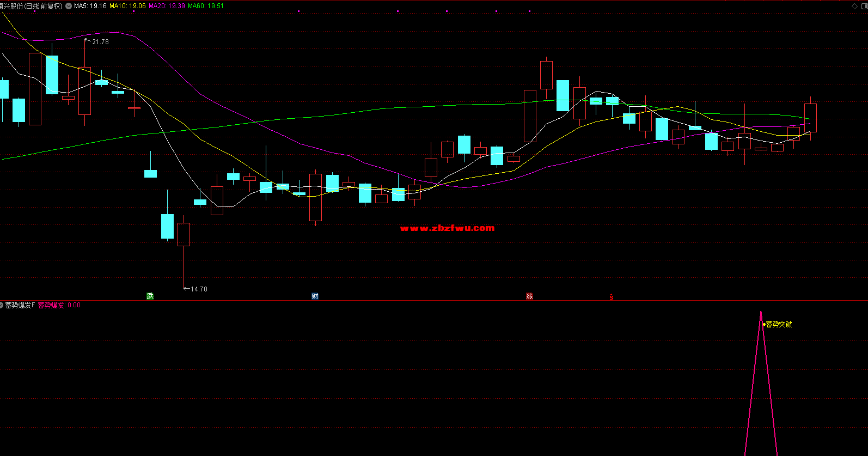
Task: Click the 14.70 low price label
Action: 199,289
